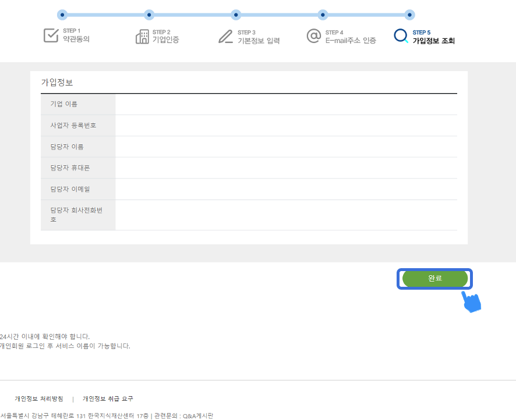516x420 pixels.
Task: Open the 약관동의 step label
Action: [x=76, y=40]
